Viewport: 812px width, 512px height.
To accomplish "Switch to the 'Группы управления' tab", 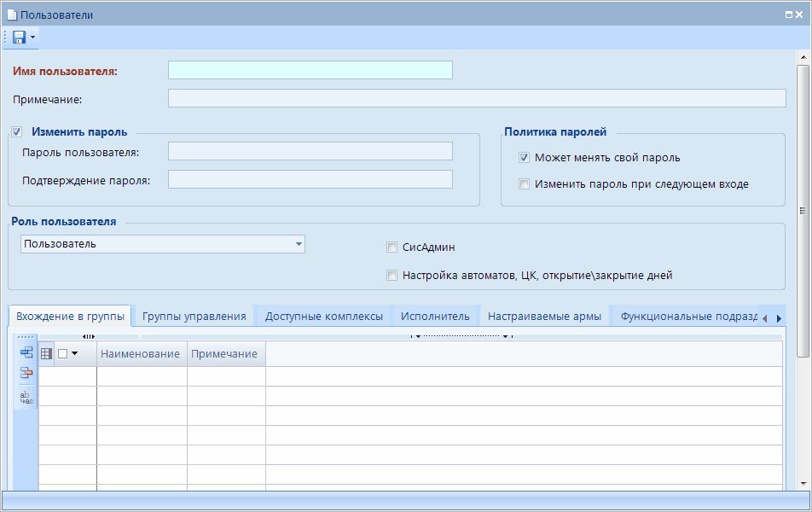I will [194, 317].
